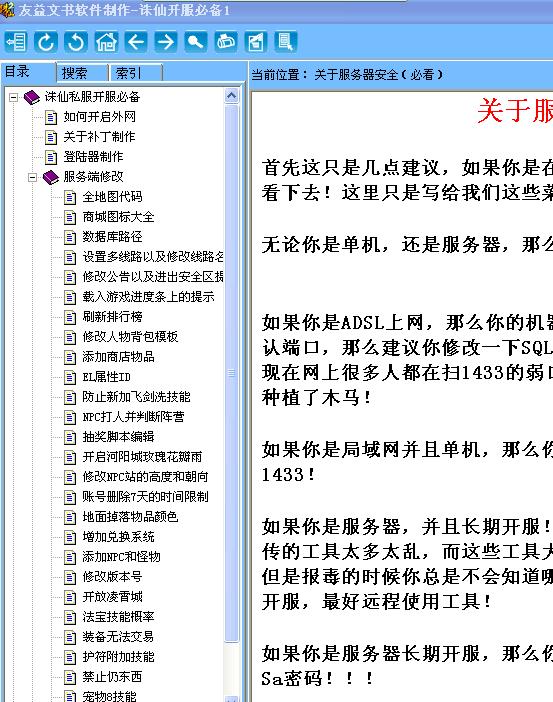Viewport: 553px width, 702px height.
Task: Navigate back with the left arrow icon
Action: (136, 42)
